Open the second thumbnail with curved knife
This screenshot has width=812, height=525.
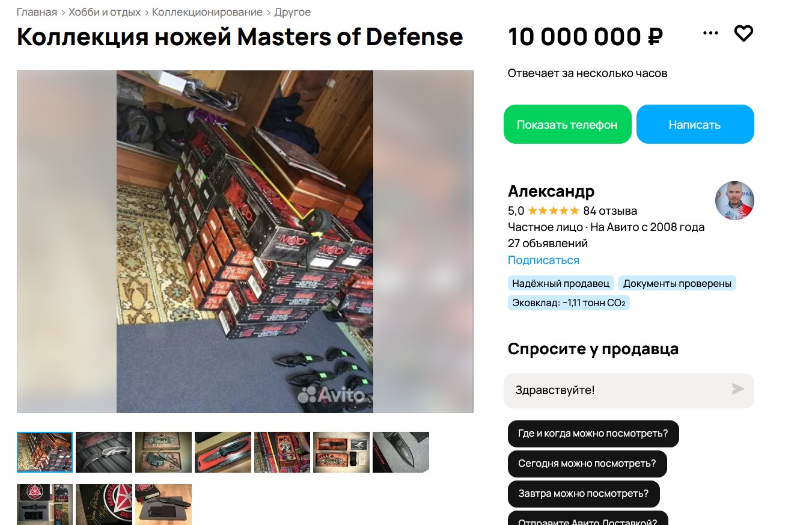pos(104,452)
